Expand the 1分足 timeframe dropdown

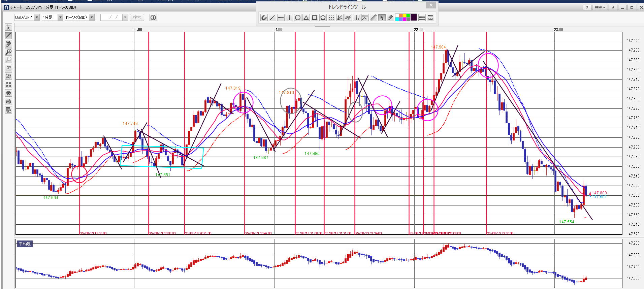(x=60, y=18)
